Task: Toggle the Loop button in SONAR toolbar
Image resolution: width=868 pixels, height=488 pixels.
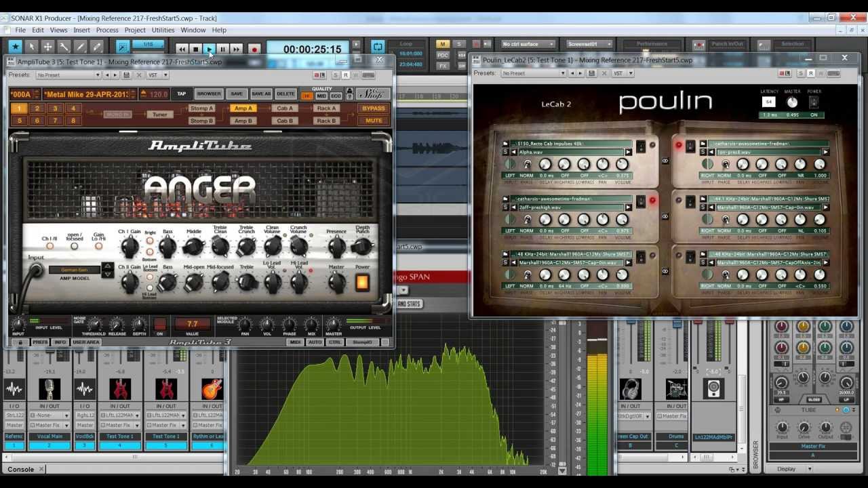Action: click(x=378, y=47)
